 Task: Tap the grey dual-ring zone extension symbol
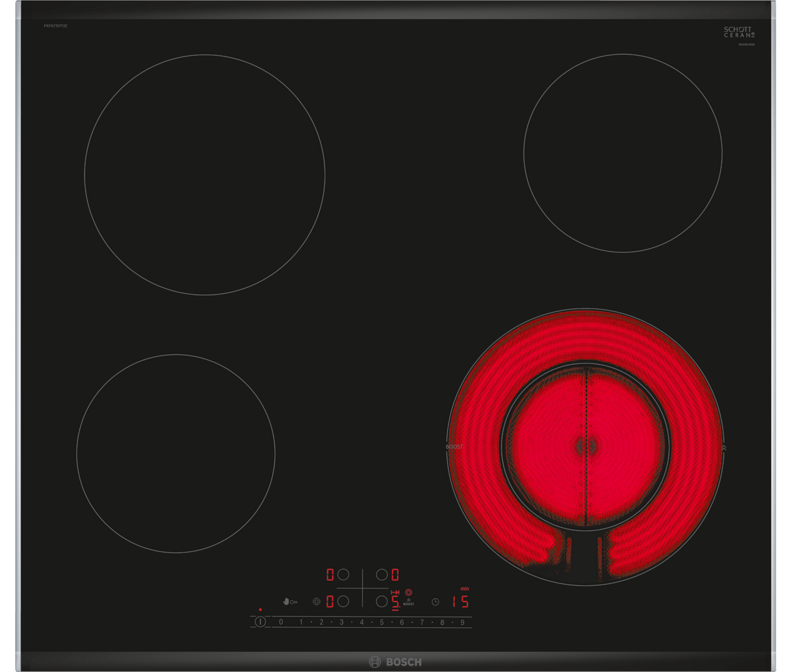tap(317, 601)
